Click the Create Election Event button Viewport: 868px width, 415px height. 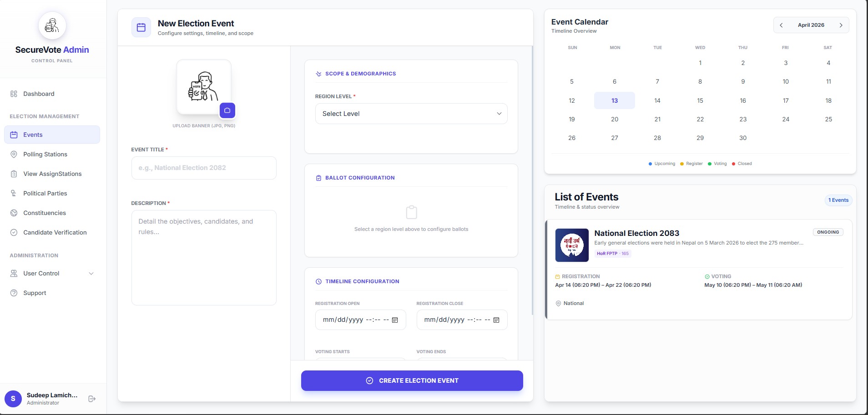click(412, 380)
